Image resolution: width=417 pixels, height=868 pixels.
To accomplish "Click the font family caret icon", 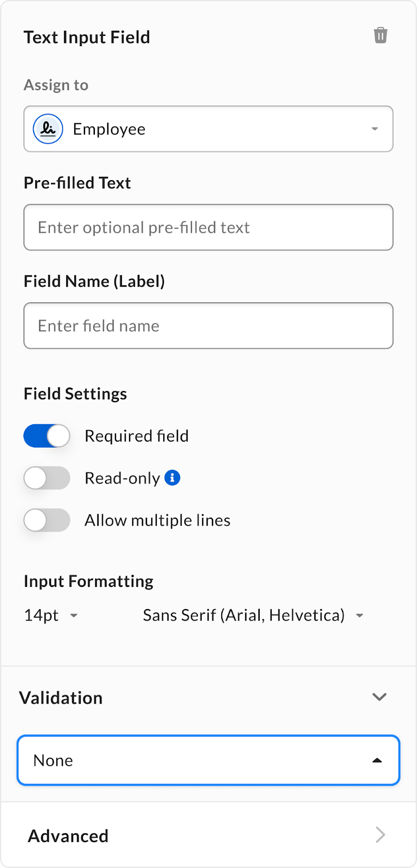I will (x=360, y=616).
